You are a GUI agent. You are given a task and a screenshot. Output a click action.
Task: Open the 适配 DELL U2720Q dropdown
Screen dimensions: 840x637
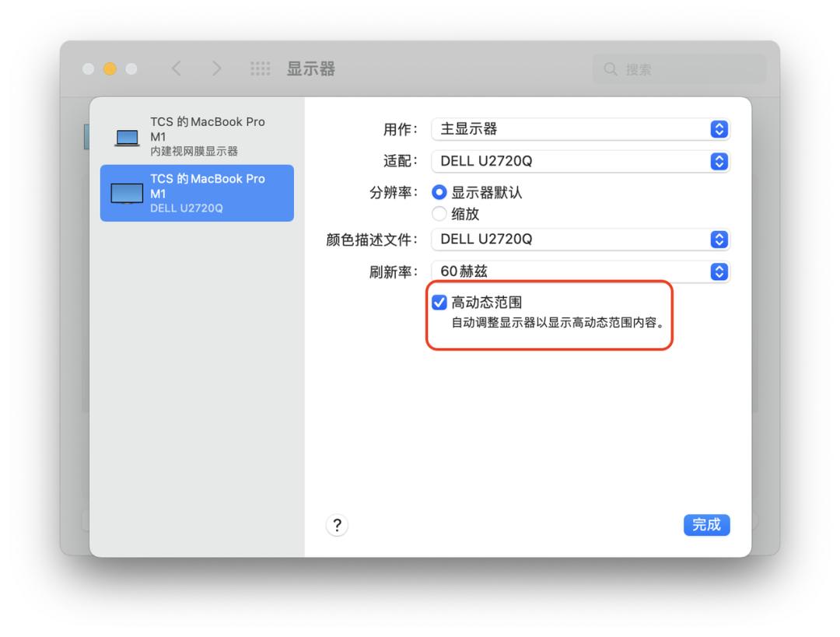[x=581, y=161]
